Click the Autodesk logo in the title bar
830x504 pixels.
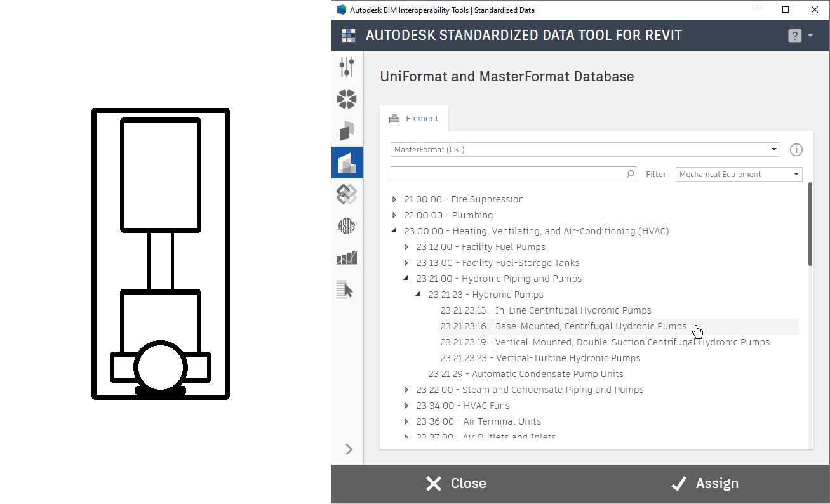coord(342,10)
